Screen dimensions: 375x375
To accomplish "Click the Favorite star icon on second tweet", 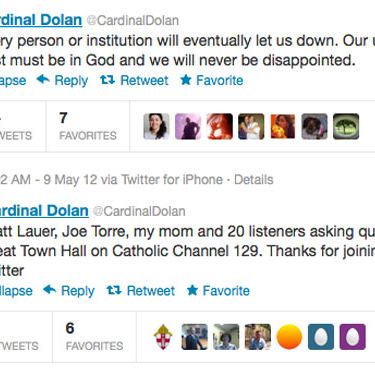I will (192, 290).
